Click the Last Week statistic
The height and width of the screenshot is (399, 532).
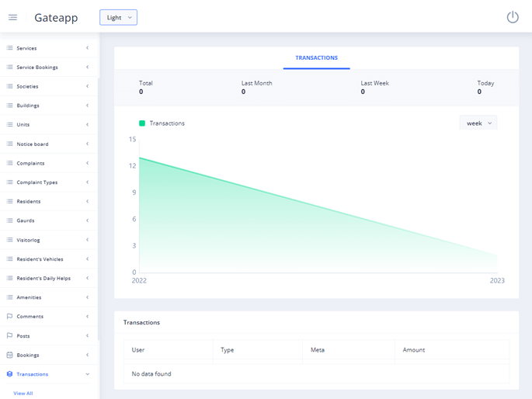coord(374,87)
